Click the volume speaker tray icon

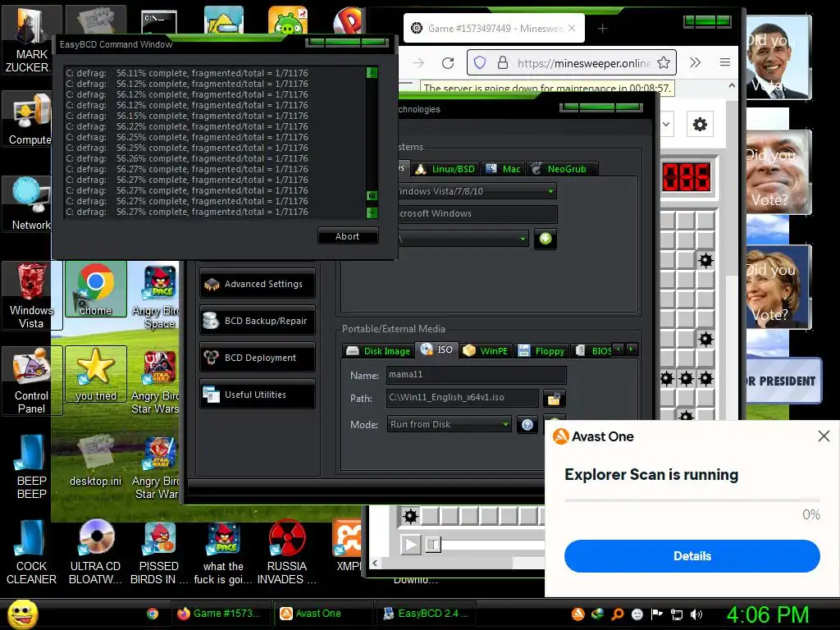click(x=696, y=614)
